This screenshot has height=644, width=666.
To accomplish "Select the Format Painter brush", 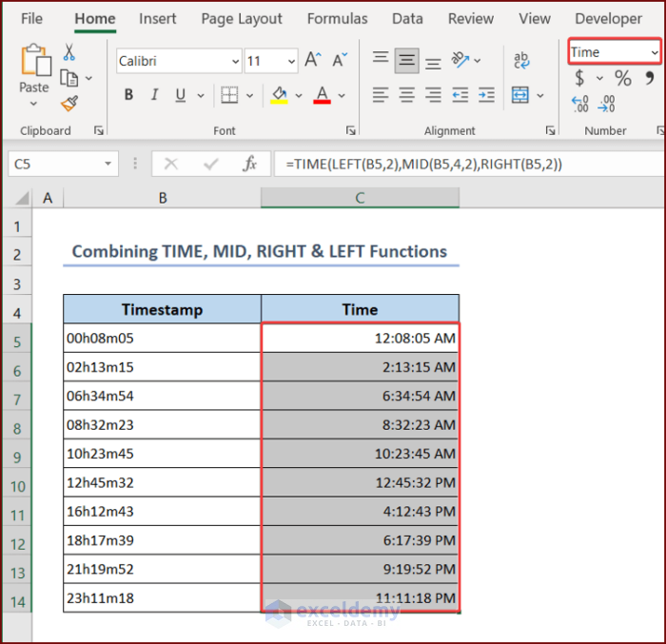I will click(x=69, y=103).
